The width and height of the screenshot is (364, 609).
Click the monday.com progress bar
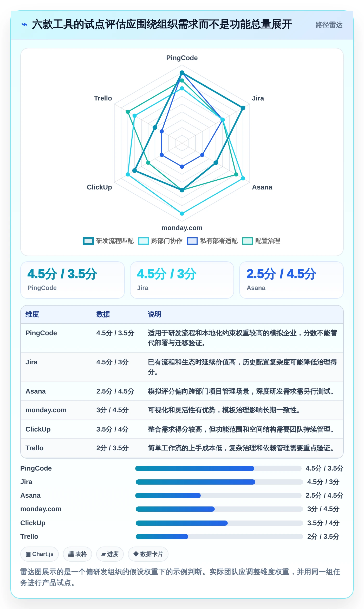coord(219,509)
